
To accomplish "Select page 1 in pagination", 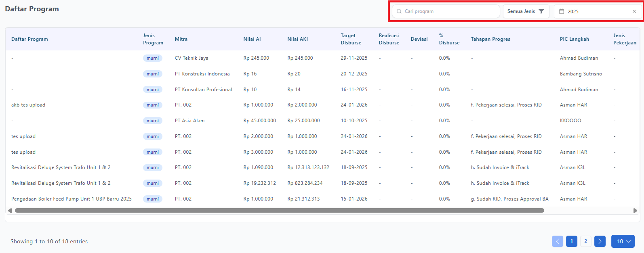I will click(571, 241).
